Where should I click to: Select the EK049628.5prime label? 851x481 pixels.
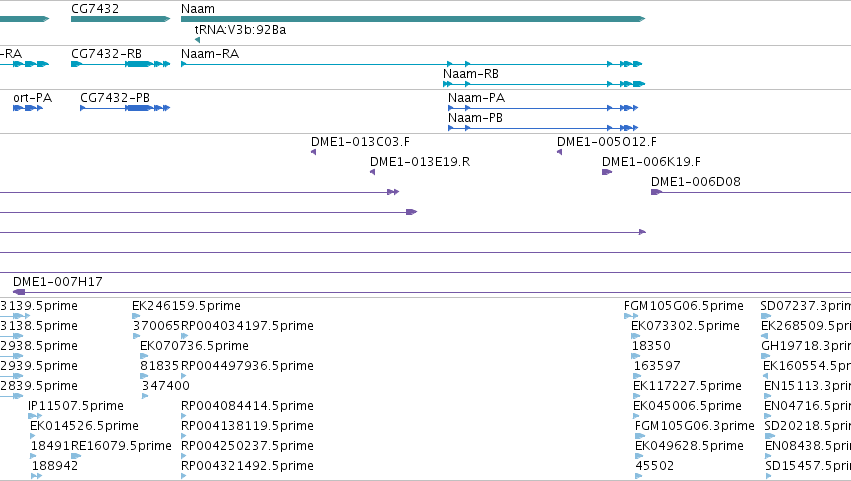pyautogui.click(x=689, y=446)
